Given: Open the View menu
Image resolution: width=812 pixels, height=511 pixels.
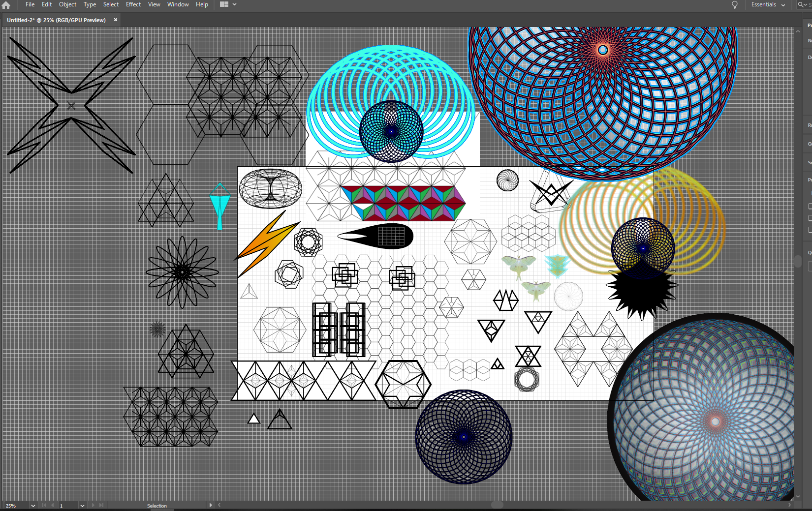Looking at the screenshot, I should (154, 4).
